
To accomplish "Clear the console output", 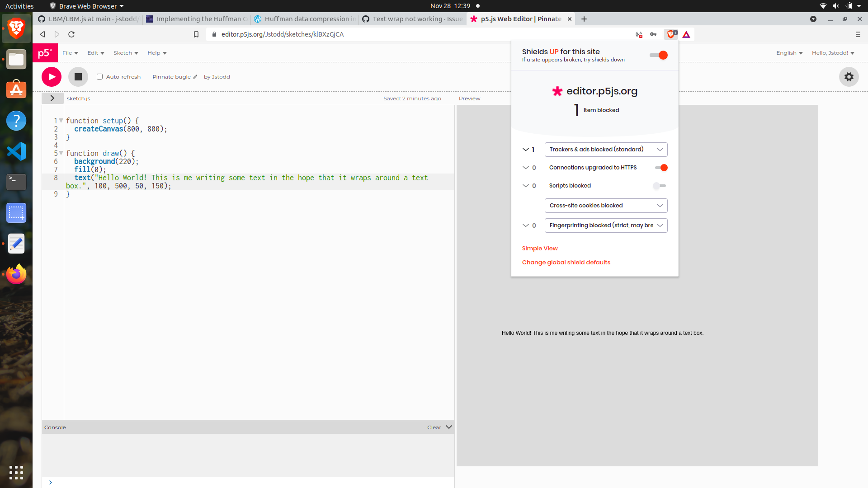I will 434,427.
